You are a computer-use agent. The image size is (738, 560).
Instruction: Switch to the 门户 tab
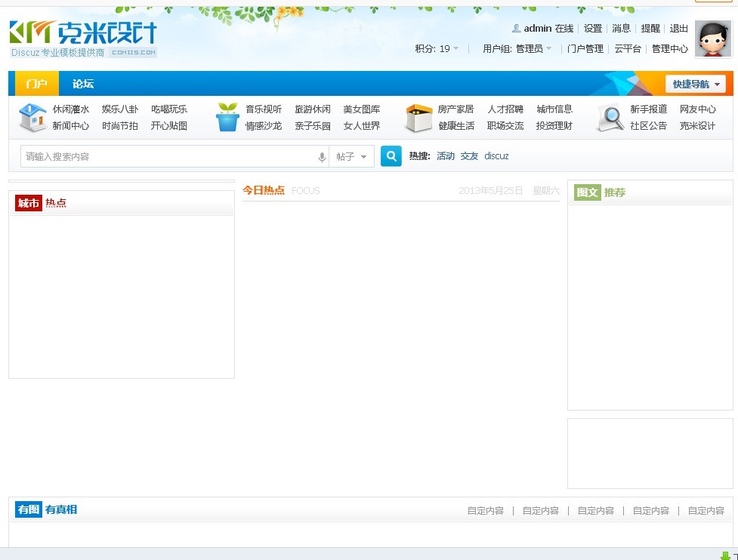(x=36, y=84)
